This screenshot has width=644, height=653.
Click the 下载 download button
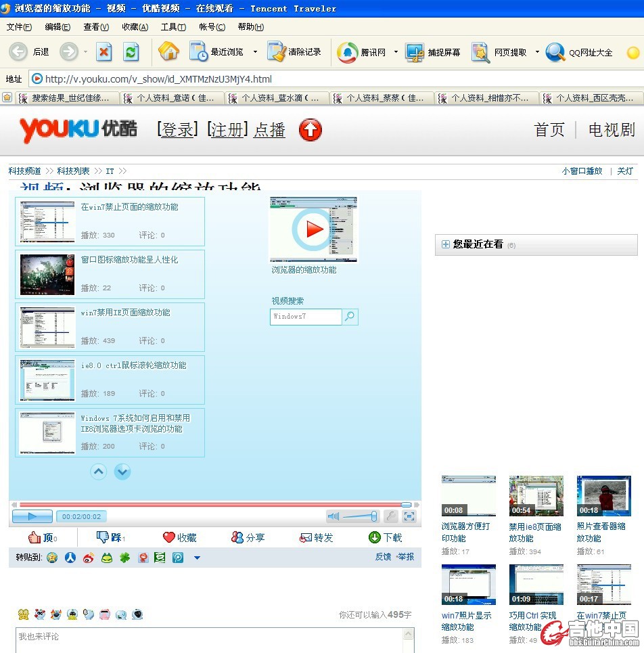(x=386, y=538)
